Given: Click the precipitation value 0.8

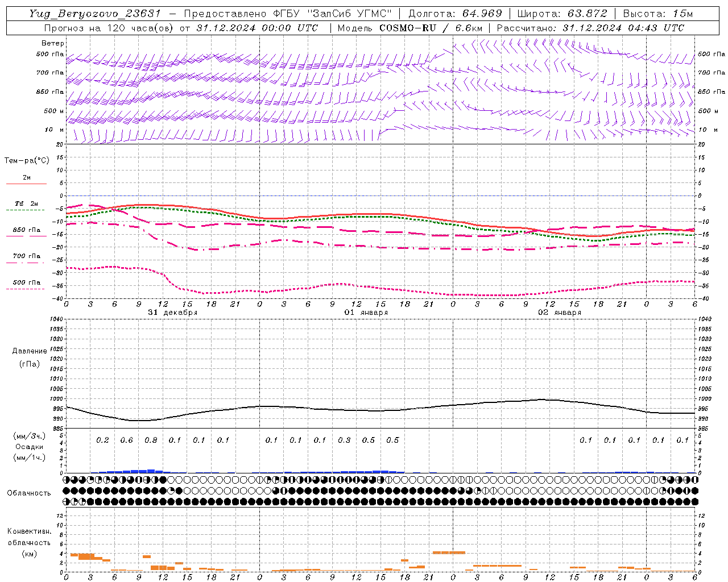Looking at the screenshot, I should tap(151, 440).
